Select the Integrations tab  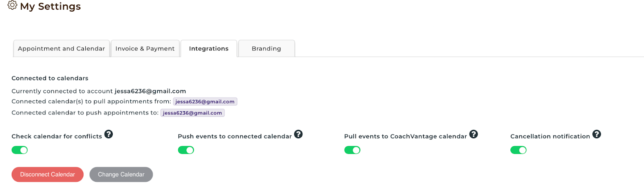(209, 48)
